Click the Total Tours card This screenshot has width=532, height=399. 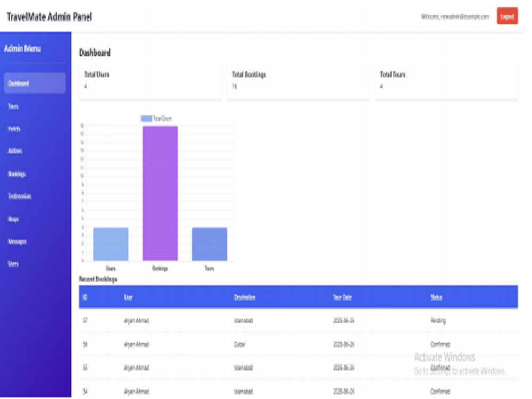pyautogui.click(x=446, y=80)
